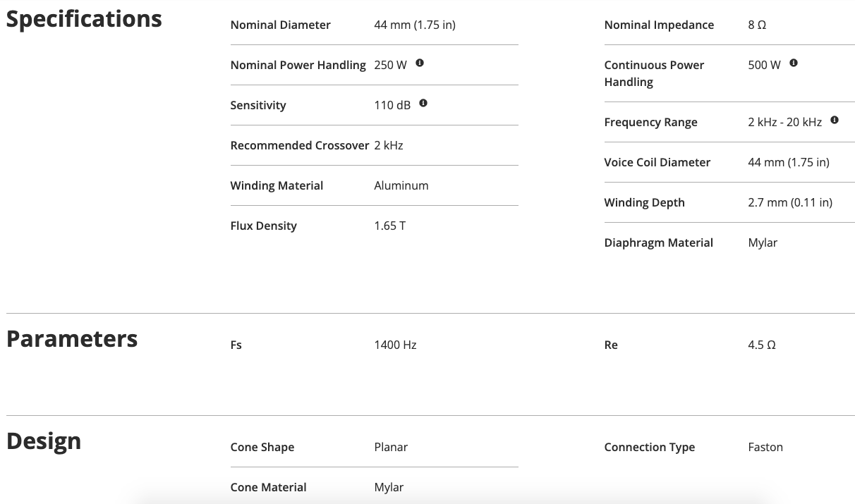Click info icon beside Nominal Power Handling 250 W
Viewport: 855px width, 504px height.
point(420,63)
